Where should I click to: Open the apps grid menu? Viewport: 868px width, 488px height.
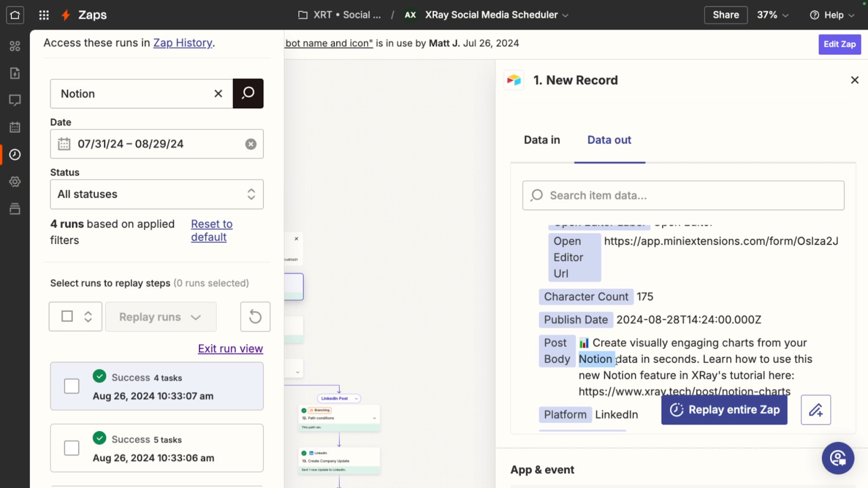(44, 15)
